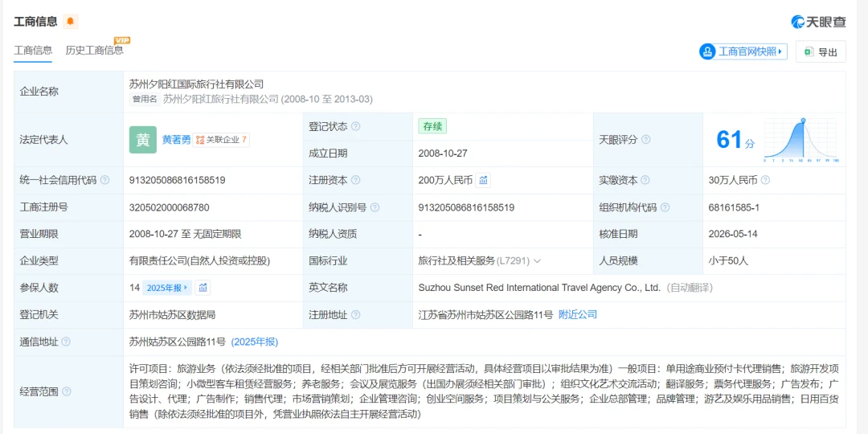The image size is (868, 434).
Task: Open the 附近公司 link
Action: coord(577,314)
